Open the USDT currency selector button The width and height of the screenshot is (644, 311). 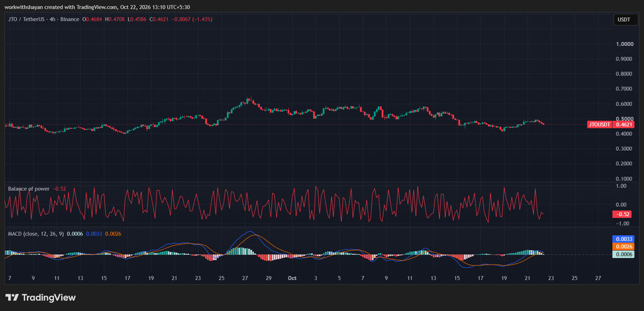click(626, 19)
